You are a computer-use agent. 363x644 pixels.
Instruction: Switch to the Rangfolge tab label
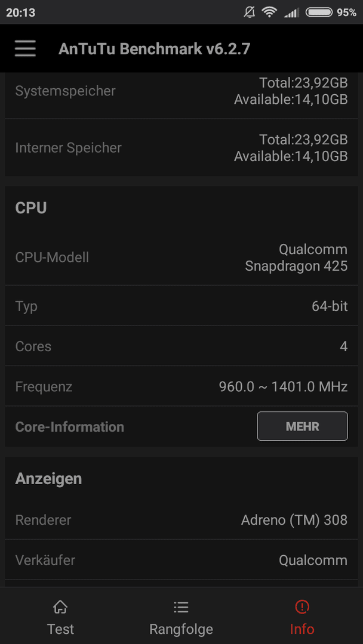(x=181, y=629)
